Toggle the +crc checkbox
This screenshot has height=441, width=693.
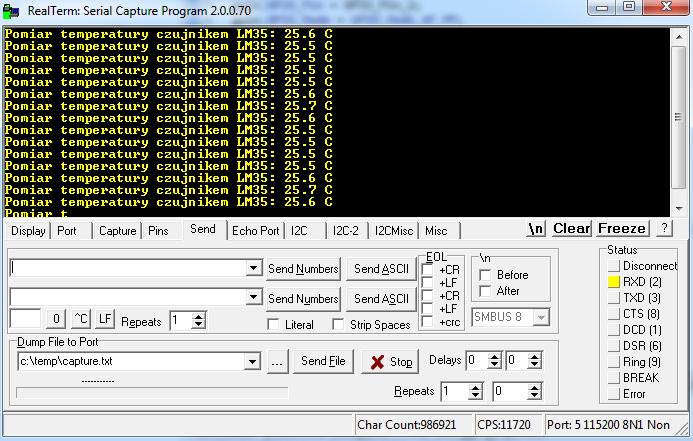[427, 322]
